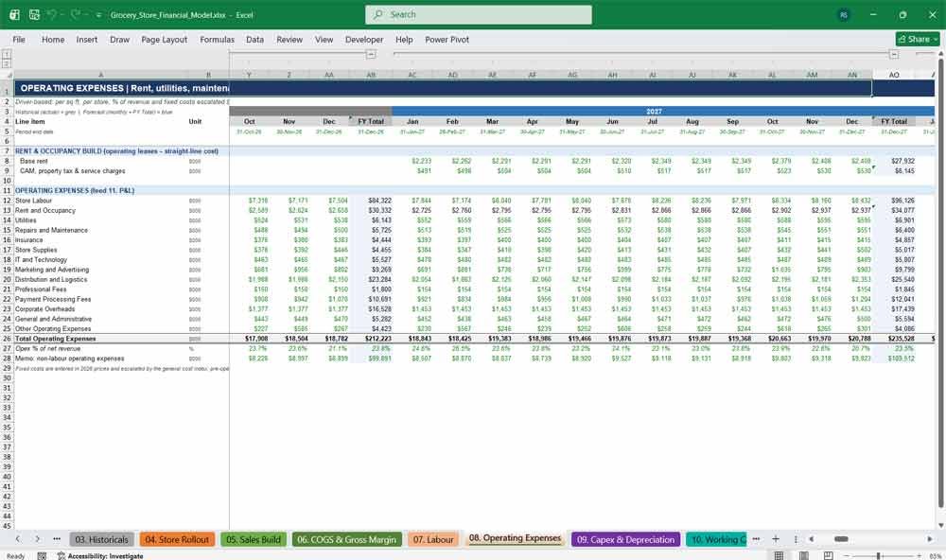The image size is (946, 560).
Task: Click the Select All corner triangle
Action: click(x=8, y=75)
